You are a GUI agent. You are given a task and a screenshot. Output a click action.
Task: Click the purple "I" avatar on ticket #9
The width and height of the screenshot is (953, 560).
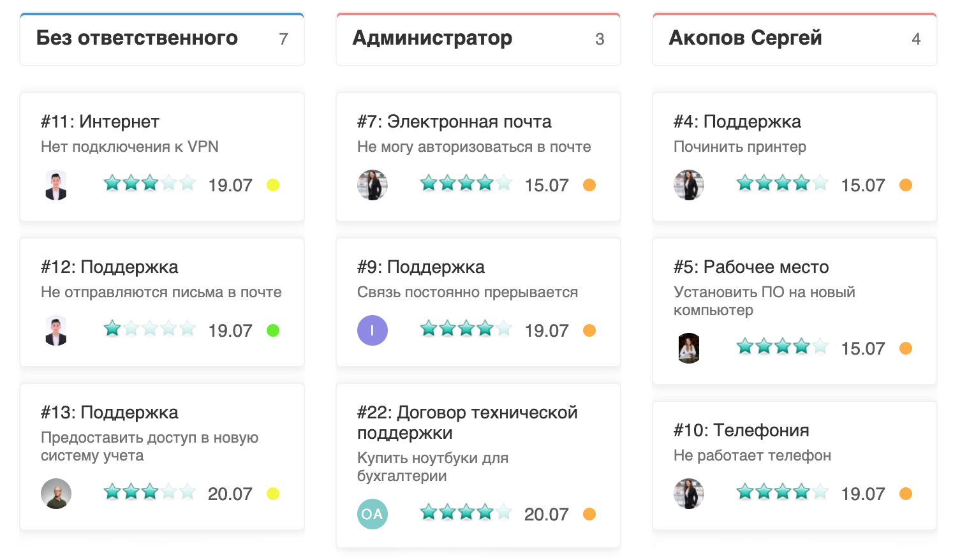[373, 330]
